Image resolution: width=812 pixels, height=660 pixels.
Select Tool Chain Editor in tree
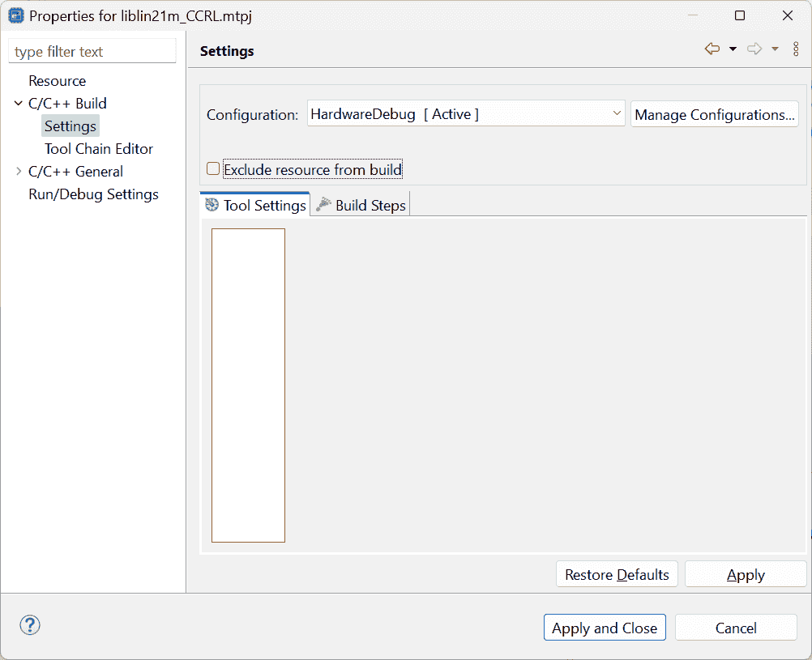point(98,149)
